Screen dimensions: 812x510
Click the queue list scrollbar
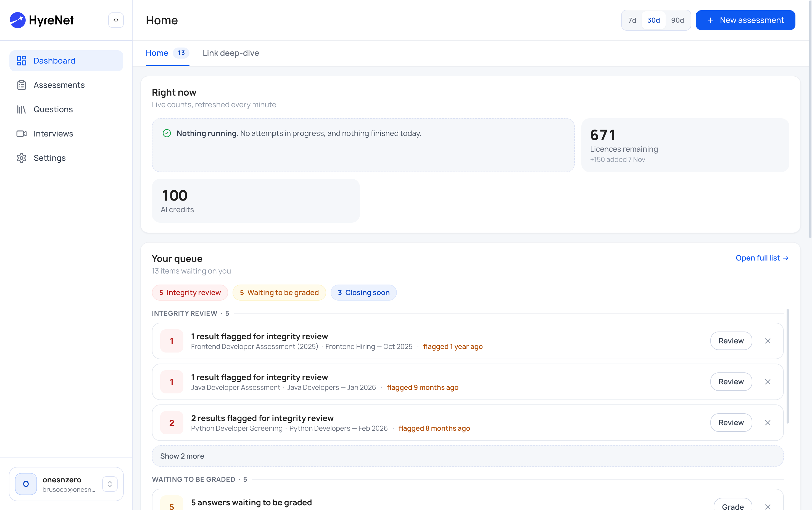coord(788,366)
